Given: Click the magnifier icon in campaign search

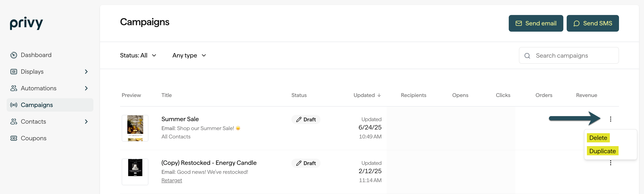Looking at the screenshot, I should click(527, 56).
